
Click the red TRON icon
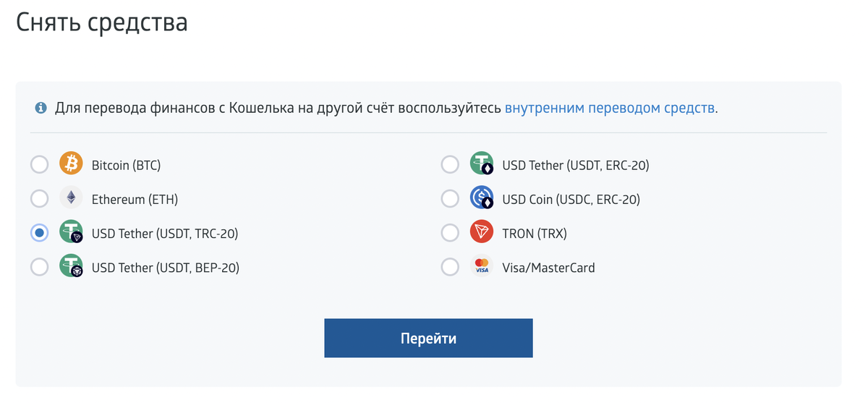481,232
